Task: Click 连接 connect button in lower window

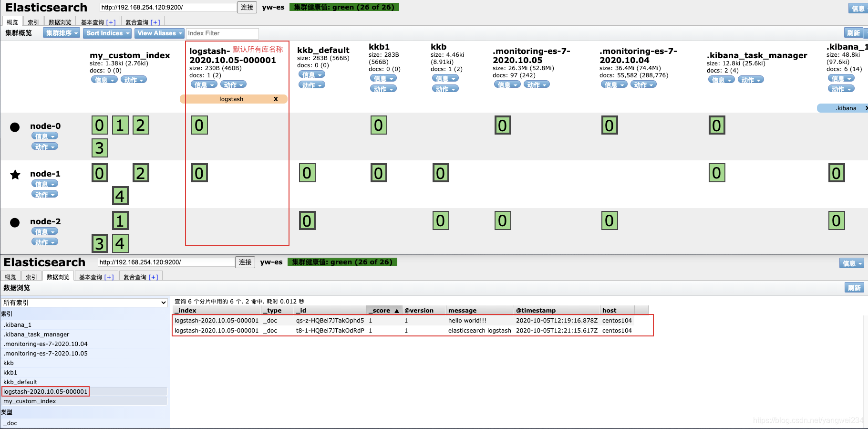Action: pos(245,262)
